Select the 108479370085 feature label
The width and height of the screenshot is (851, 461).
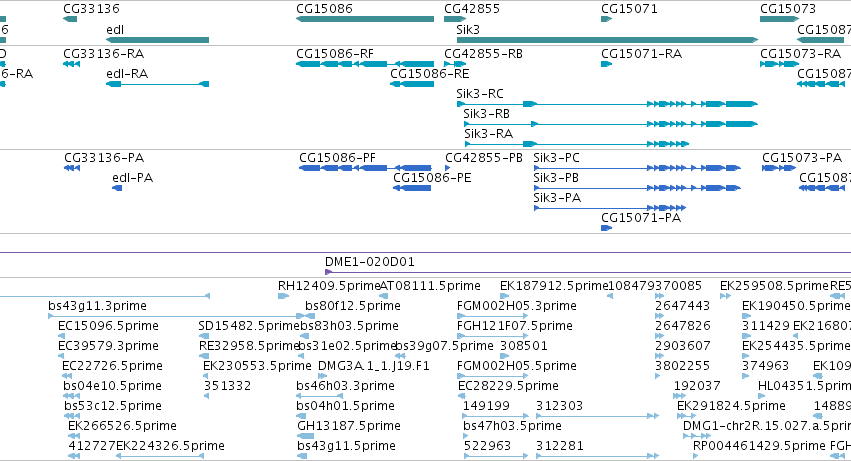(655, 286)
